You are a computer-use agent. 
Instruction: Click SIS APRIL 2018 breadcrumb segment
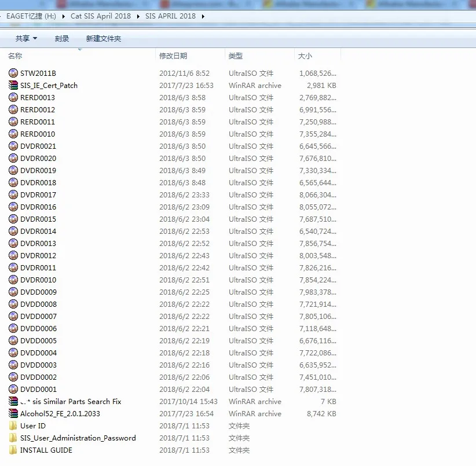click(x=170, y=16)
